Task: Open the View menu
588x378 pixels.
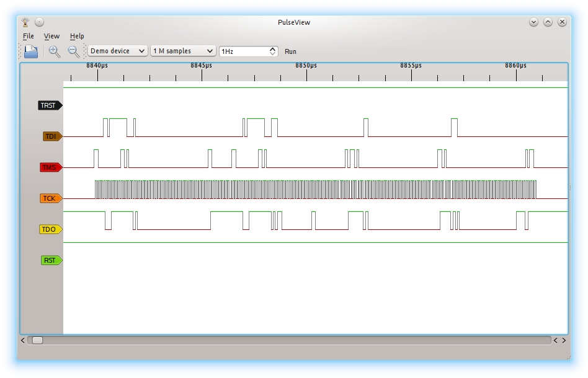Action: (51, 37)
